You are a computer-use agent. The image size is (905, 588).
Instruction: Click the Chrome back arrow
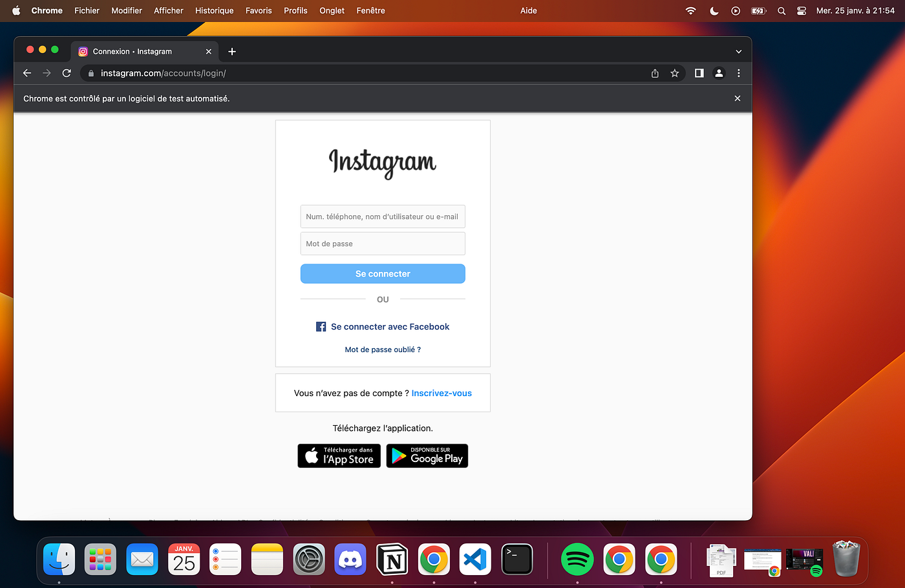[27, 73]
